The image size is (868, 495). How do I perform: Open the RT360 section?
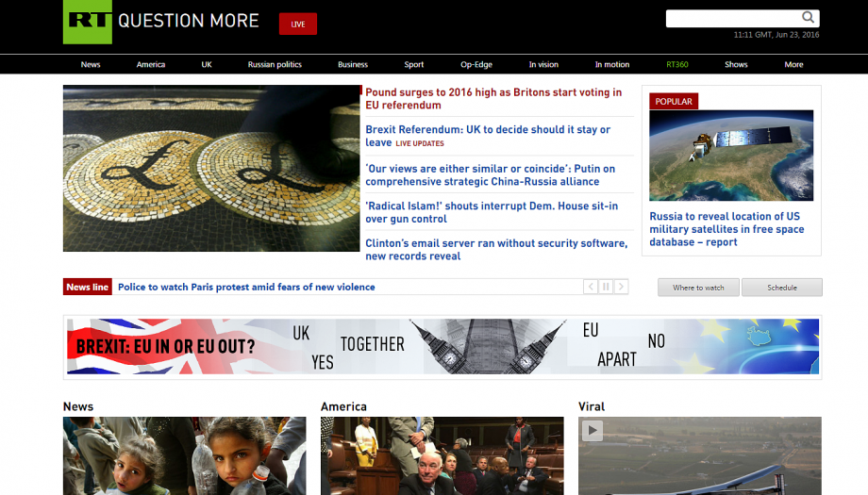(x=677, y=64)
